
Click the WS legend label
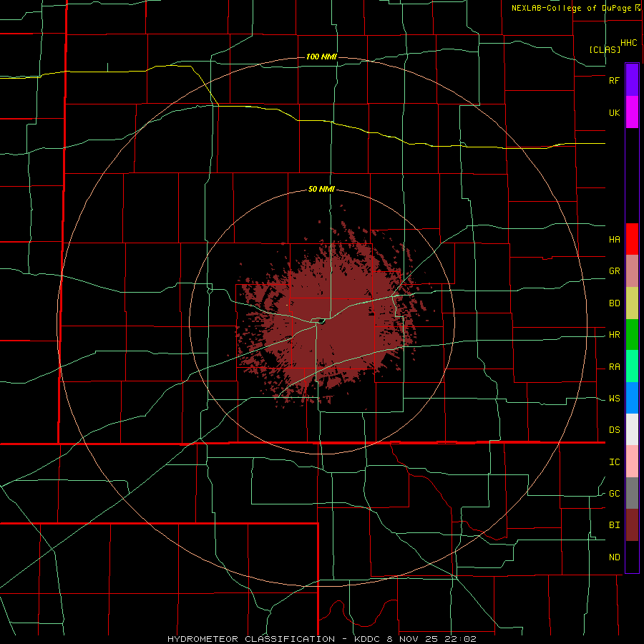tap(614, 399)
